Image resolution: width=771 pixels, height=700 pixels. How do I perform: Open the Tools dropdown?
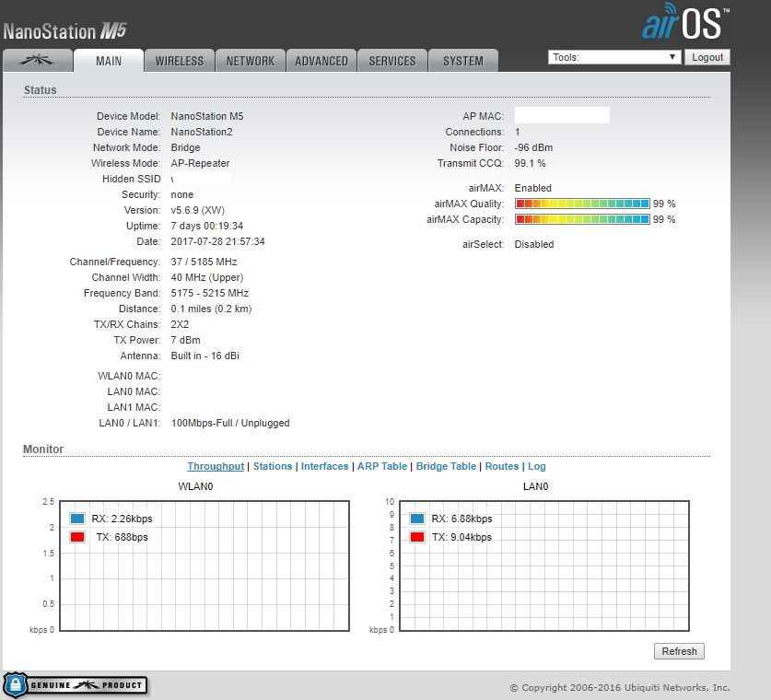tap(613, 57)
